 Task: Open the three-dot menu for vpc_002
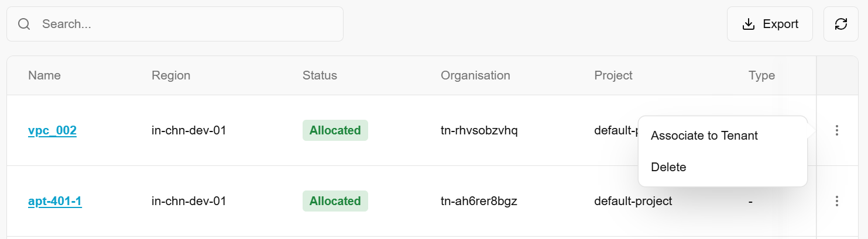coord(837,130)
